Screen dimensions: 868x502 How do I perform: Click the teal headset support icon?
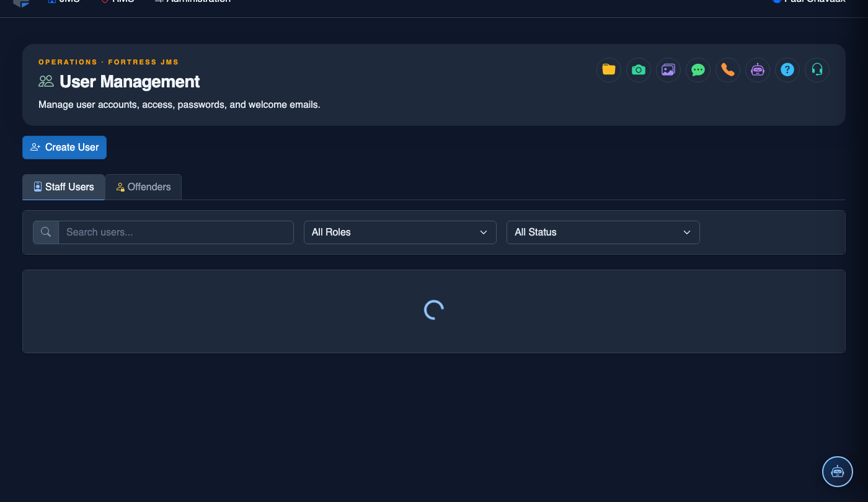point(817,70)
